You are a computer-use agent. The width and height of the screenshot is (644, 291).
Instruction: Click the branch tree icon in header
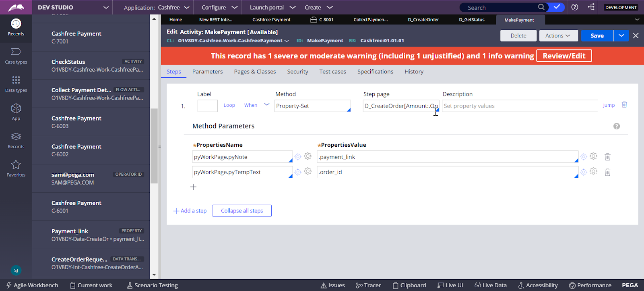point(591,7)
